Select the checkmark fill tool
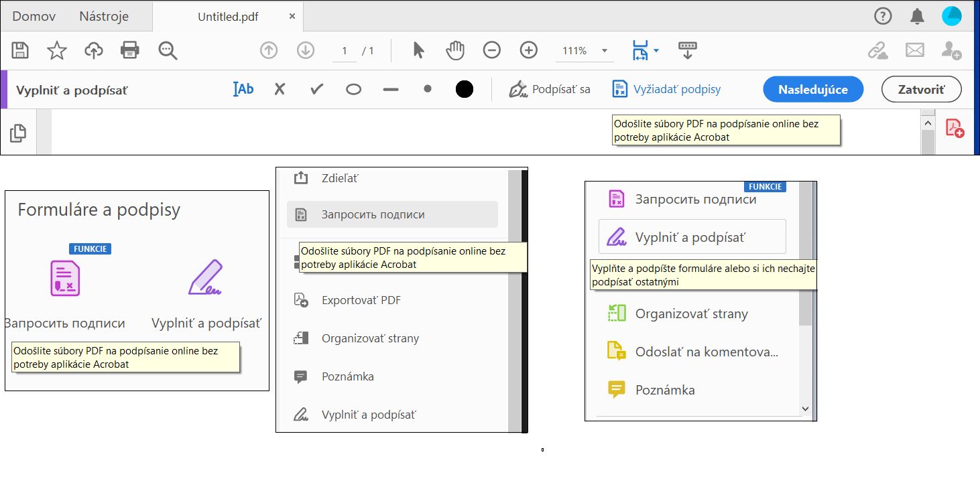Screen dimensions: 980x493 pyautogui.click(x=317, y=89)
